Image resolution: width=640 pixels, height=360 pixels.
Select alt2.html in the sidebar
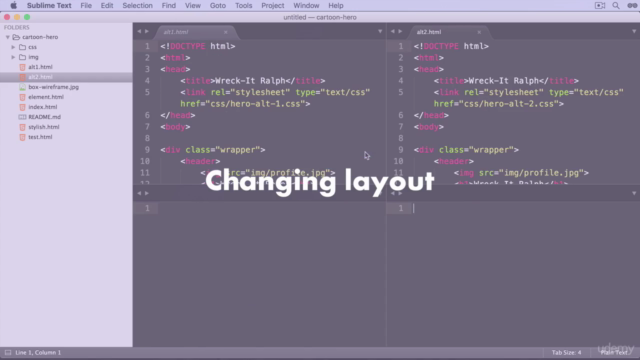tap(40, 77)
